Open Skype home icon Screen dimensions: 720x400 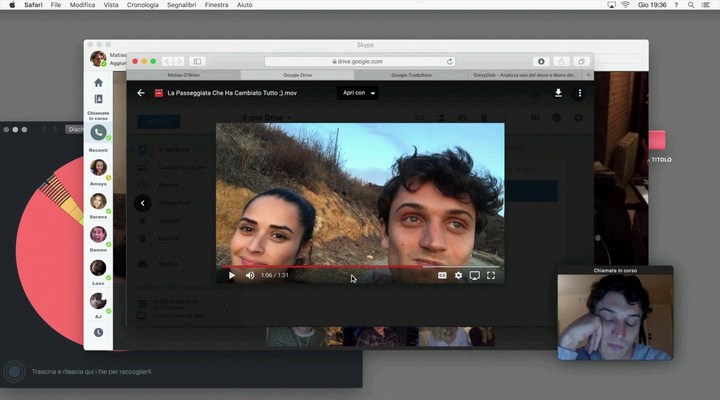coord(98,83)
